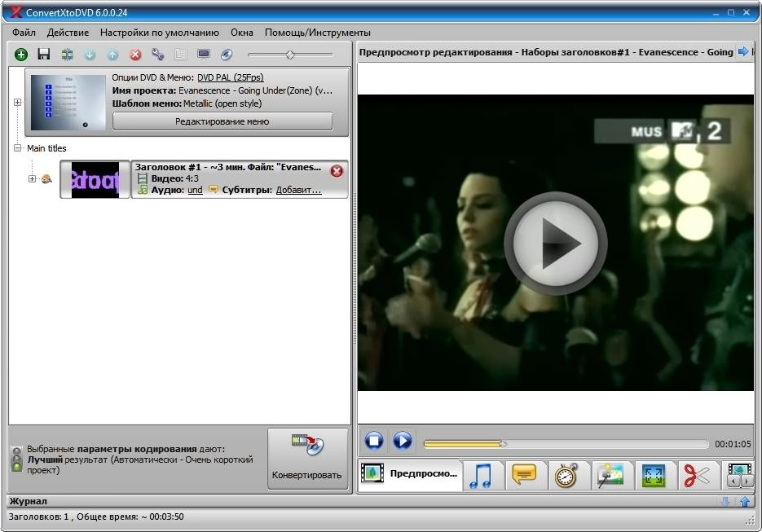Click the Добавит… subtitles link
This screenshot has height=532, width=762.
point(298,190)
